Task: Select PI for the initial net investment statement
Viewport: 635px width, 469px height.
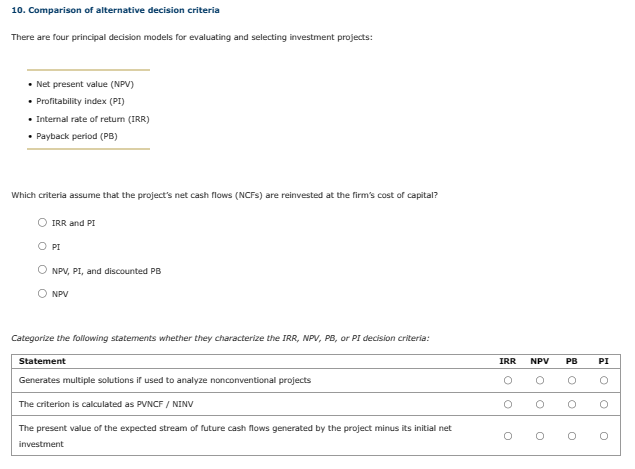Action: 604,436
